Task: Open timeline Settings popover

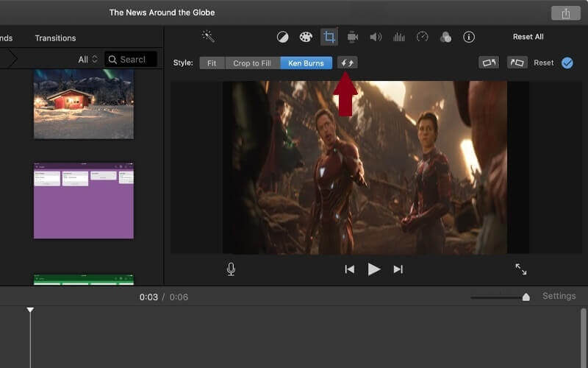Action: coord(559,296)
